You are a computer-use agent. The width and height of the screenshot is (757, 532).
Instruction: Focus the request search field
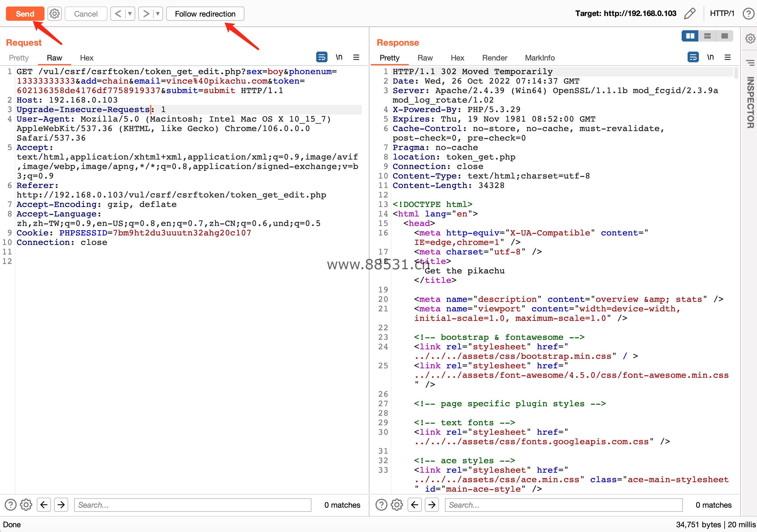point(193,505)
